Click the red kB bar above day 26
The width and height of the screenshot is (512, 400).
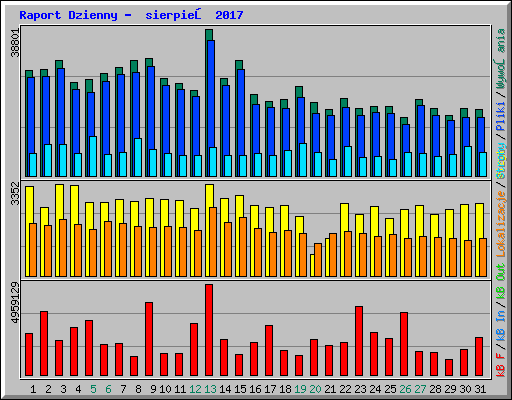tap(404, 344)
